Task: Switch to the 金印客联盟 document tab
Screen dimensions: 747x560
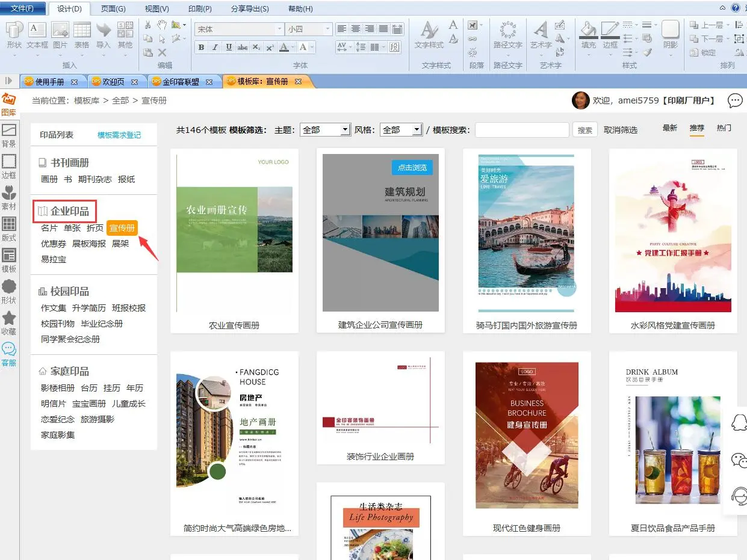Action: click(181, 82)
